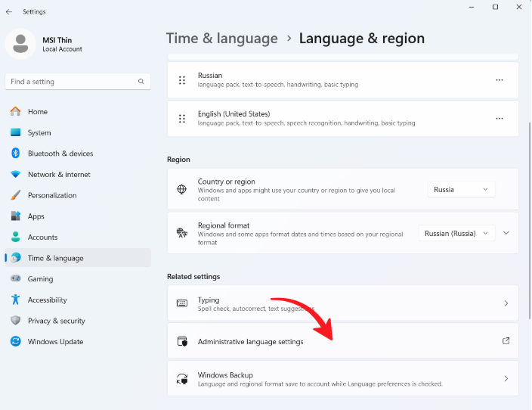Click the drag handle beside English (United States)
This screenshot has height=410, width=532.
point(181,119)
